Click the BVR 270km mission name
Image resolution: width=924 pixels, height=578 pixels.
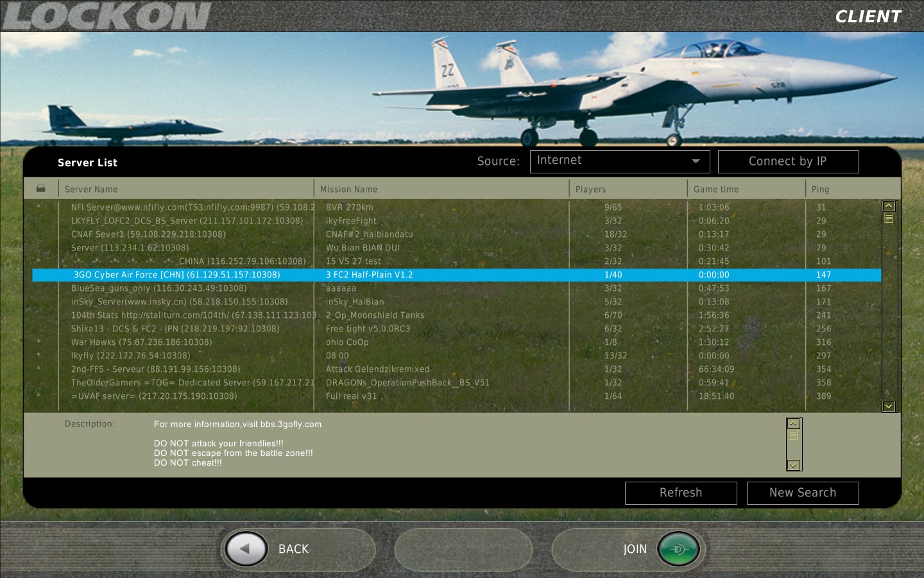pos(349,207)
